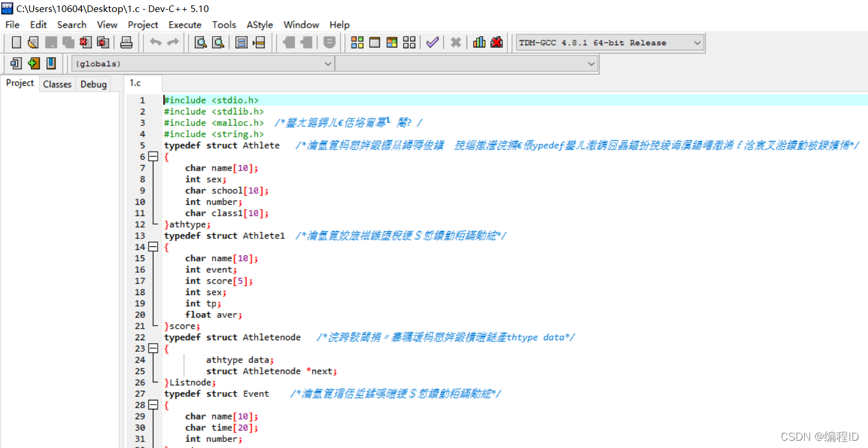Screen dimensions: 868x448
Task: Undo the last edit
Action: pos(156,42)
